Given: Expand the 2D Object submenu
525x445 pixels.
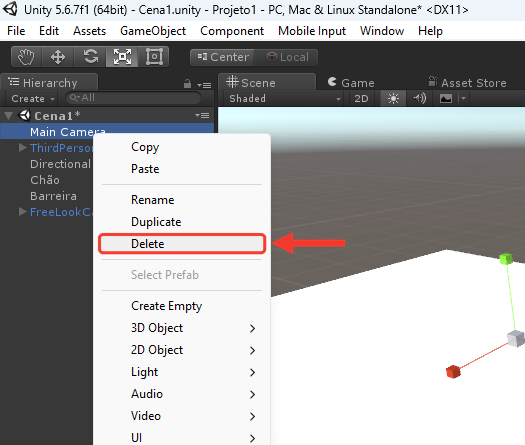Looking at the screenshot, I should [182, 350].
